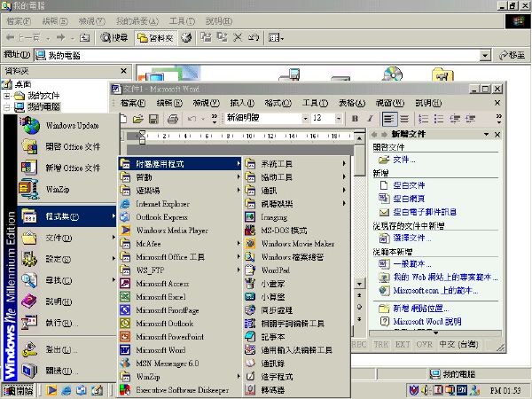Collapse 我的電腦 tree node

7,107
